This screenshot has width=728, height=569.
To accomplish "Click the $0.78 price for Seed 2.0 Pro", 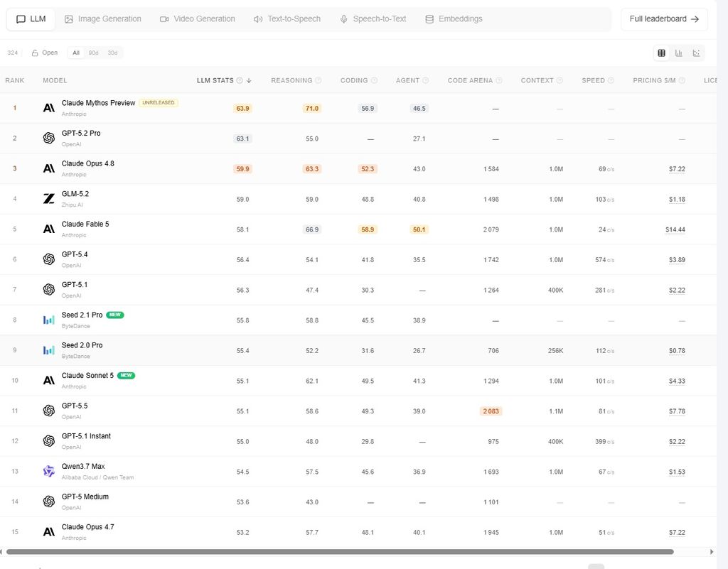I will [x=677, y=351].
